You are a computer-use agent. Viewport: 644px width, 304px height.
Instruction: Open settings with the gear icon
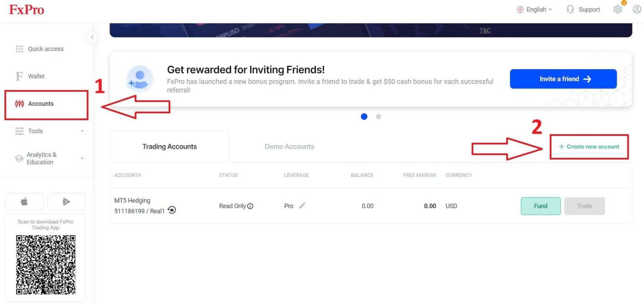click(x=617, y=9)
